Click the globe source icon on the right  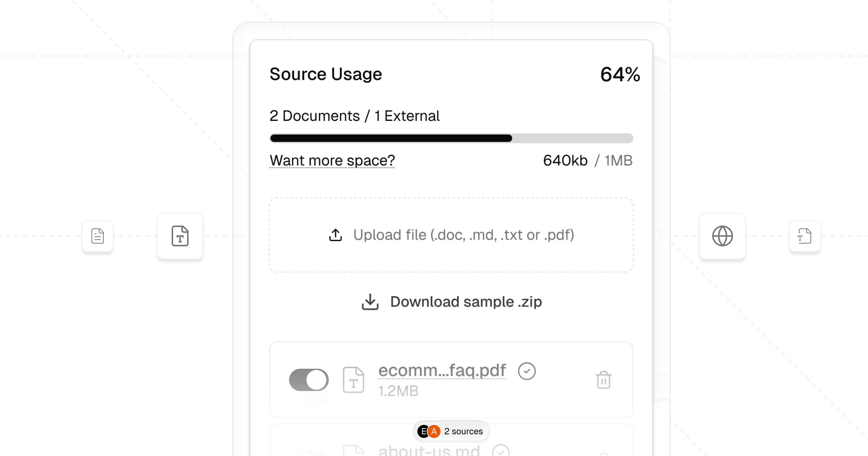pyautogui.click(x=722, y=236)
